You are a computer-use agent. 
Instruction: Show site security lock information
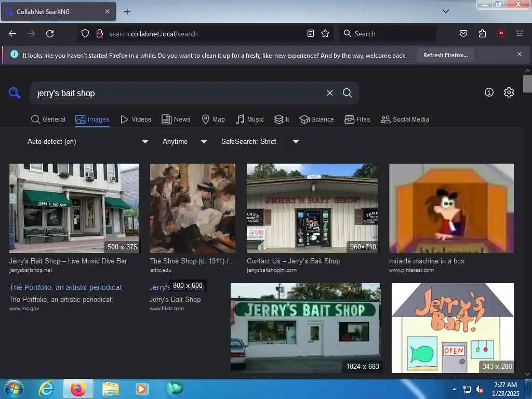(x=99, y=34)
